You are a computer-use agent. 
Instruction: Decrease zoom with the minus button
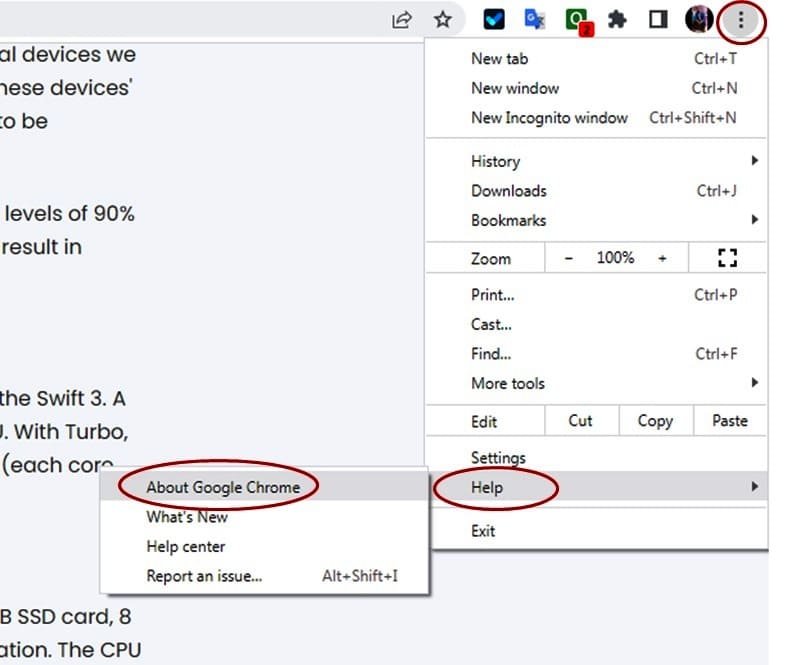point(569,258)
